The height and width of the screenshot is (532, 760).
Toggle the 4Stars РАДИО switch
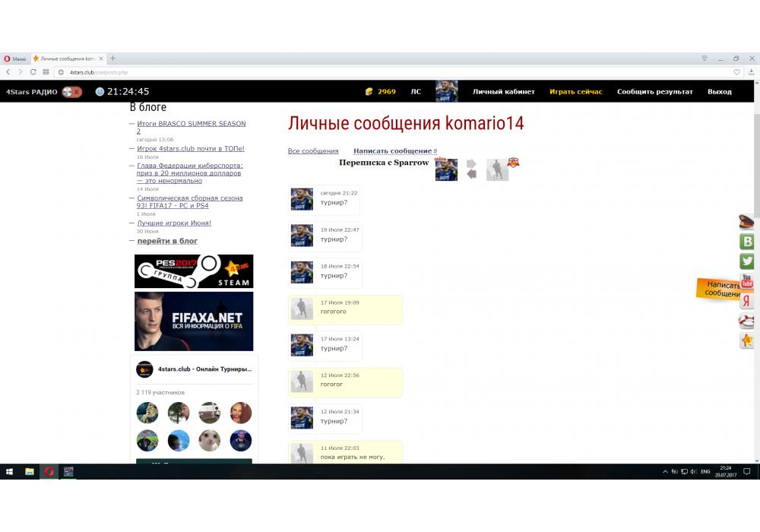click(72, 91)
